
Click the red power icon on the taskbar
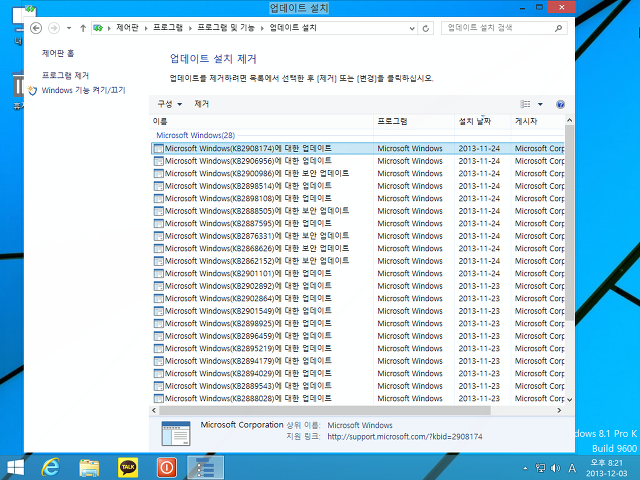pos(167,467)
